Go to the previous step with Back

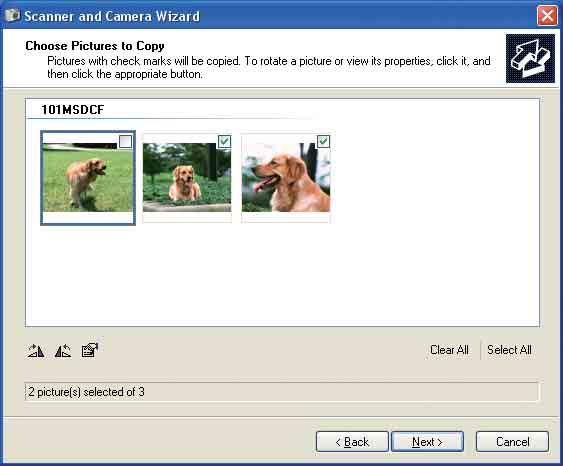click(x=352, y=442)
